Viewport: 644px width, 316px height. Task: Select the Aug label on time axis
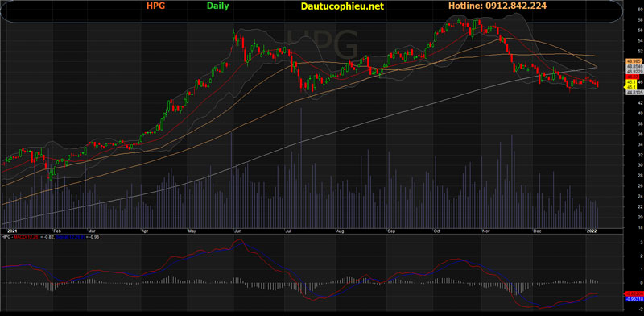coord(340,231)
